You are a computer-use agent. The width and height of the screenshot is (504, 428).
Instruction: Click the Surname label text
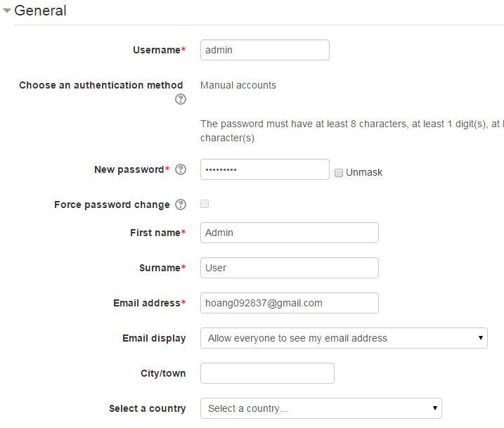point(160,268)
